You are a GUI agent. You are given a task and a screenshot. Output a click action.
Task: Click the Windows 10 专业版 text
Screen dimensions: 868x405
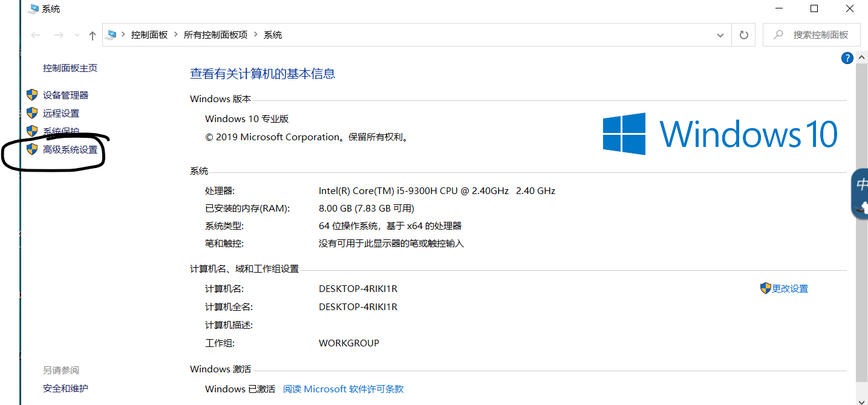247,119
